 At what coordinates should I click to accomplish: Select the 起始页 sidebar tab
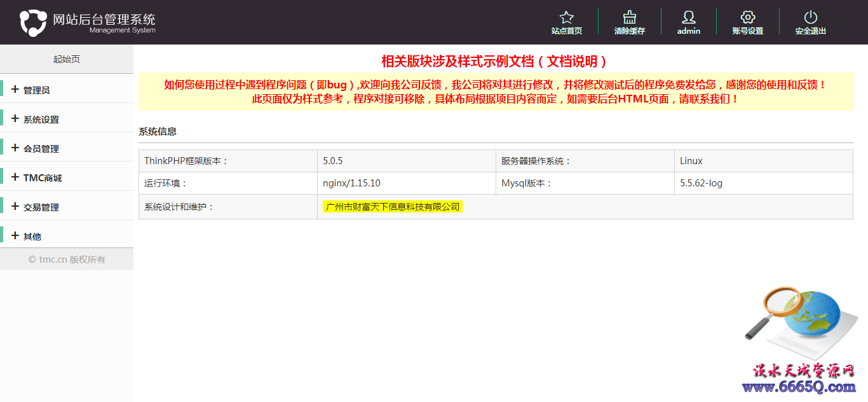[x=67, y=59]
